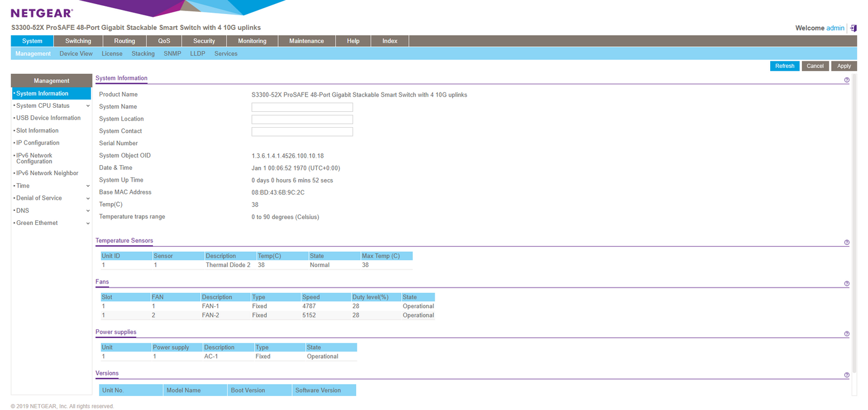Click System Object OID value 1.3.6.1.4.1.4526.100.10.18
This screenshot has height=410, width=868.
pos(288,156)
